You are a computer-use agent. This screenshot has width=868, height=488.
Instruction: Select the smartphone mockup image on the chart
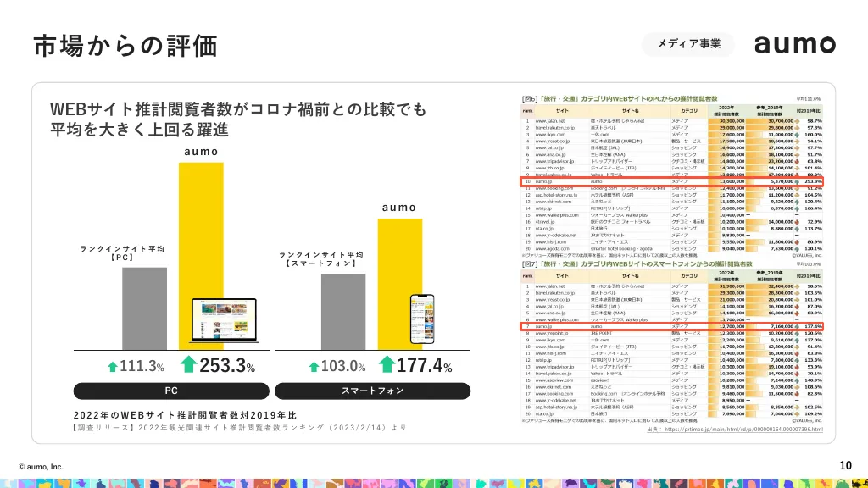pyautogui.click(x=422, y=319)
